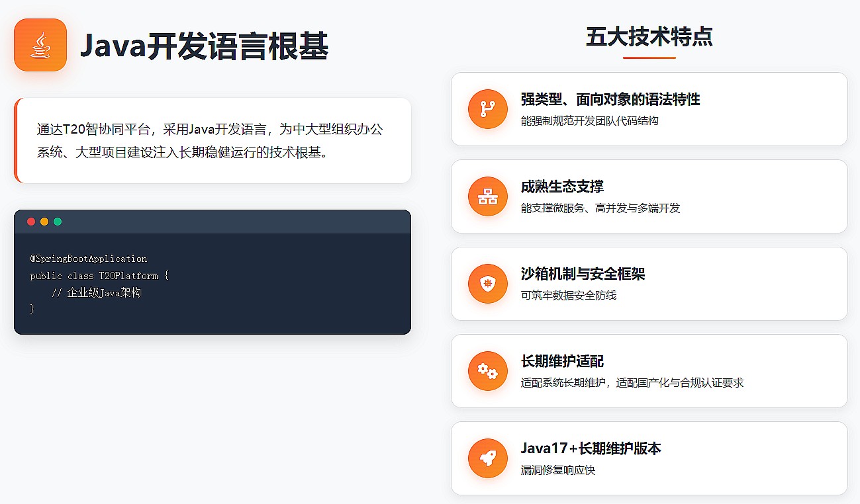
Task: Click the orange Java coffee cup logo
Action: (x=40, y=45)
